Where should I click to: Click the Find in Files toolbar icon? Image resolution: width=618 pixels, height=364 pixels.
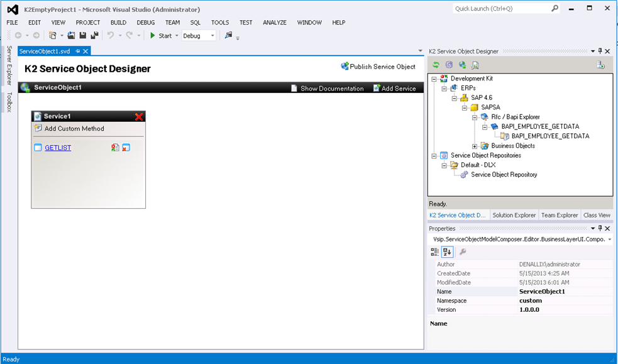click(228, 35)
